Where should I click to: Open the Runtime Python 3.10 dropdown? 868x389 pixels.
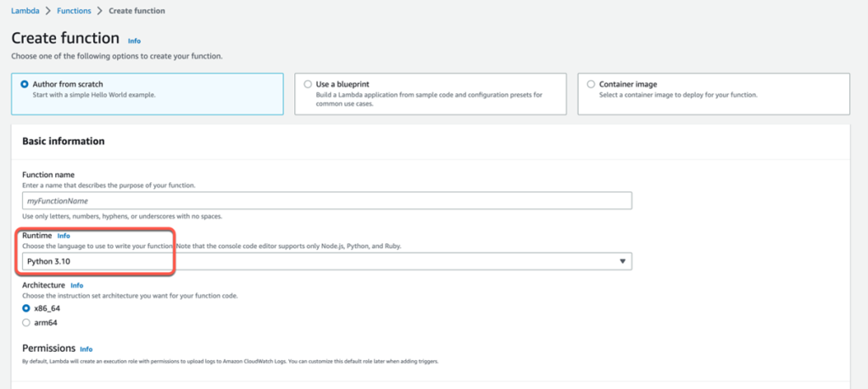[326, 261]
